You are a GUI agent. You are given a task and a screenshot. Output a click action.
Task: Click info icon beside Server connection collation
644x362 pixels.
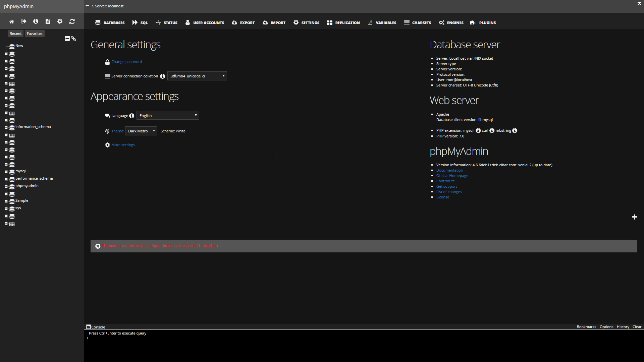point(163,76)
